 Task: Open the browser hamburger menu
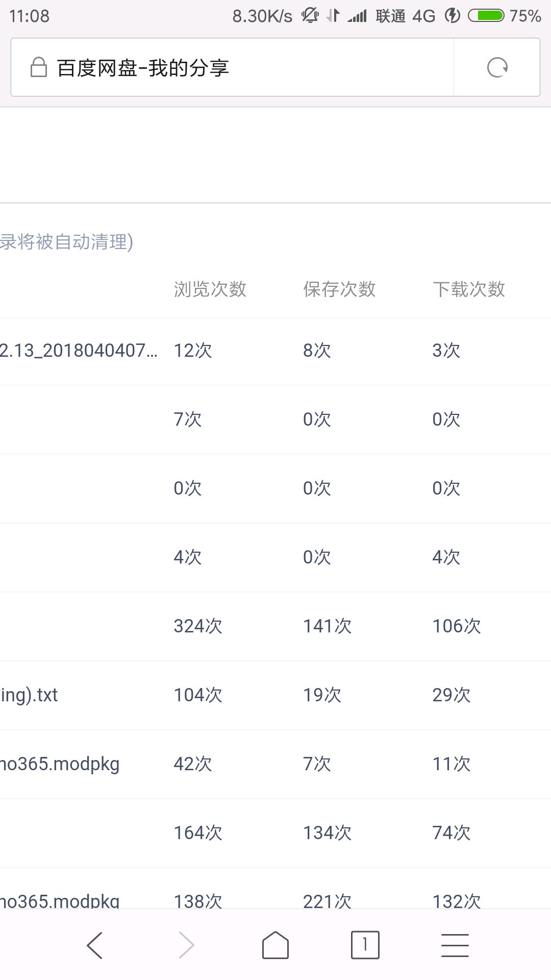[x=455, y=945]
